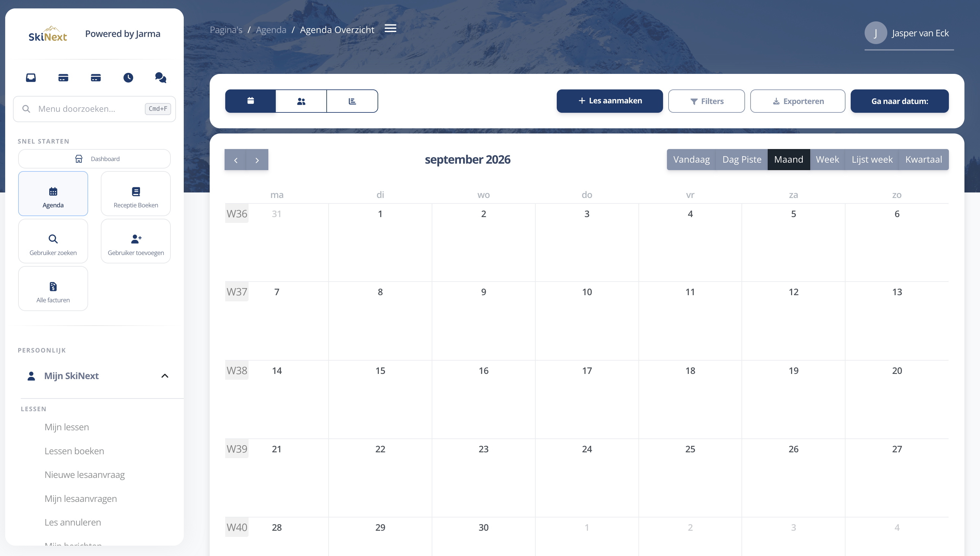Click the Cmd+F shortcut badge
Viewport: 980px width, 556px height.
click(158, 109)
